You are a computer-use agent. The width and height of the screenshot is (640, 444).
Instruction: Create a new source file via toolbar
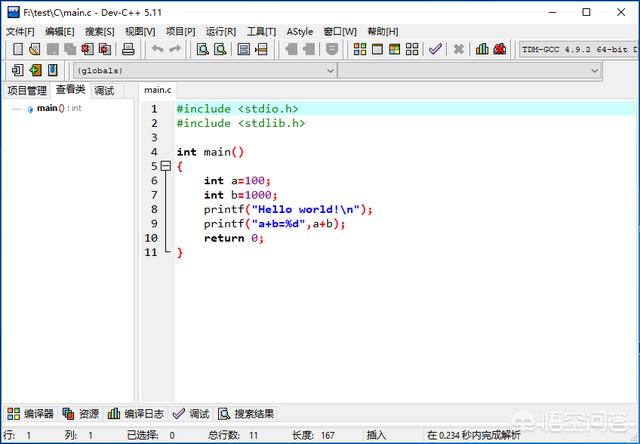point(18,49)
